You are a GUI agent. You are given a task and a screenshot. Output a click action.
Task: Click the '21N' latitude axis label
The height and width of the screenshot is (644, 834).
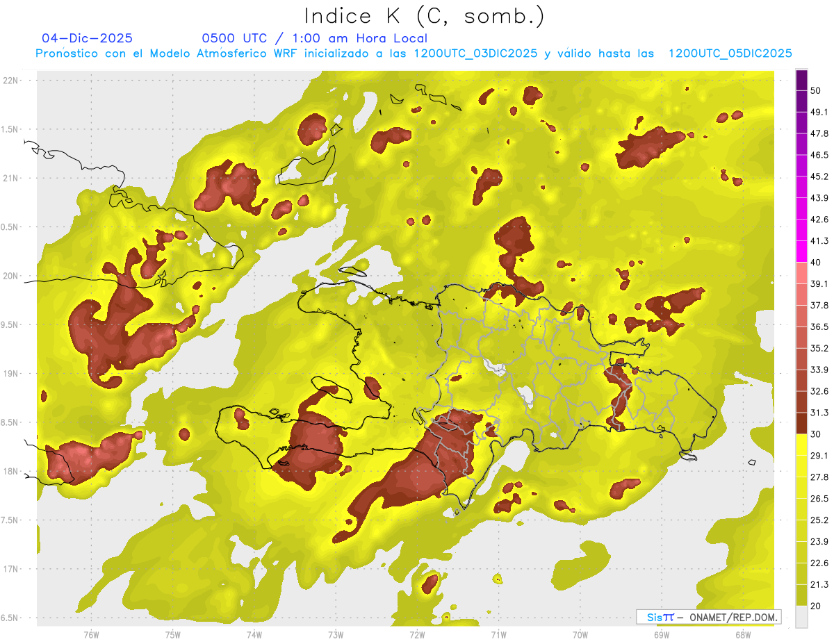(x=11, y=179)
